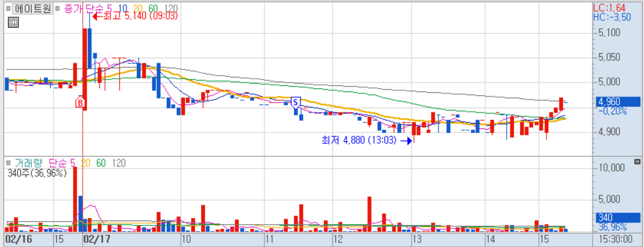Click the 에이트원 stock name button
644x247 pixels.
click(32, 8)
